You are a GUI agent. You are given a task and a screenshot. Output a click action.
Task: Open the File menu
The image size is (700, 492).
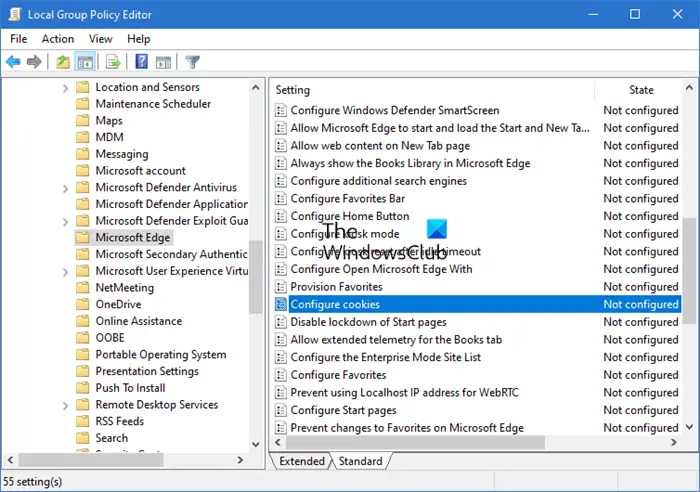[x=18, y=39]
